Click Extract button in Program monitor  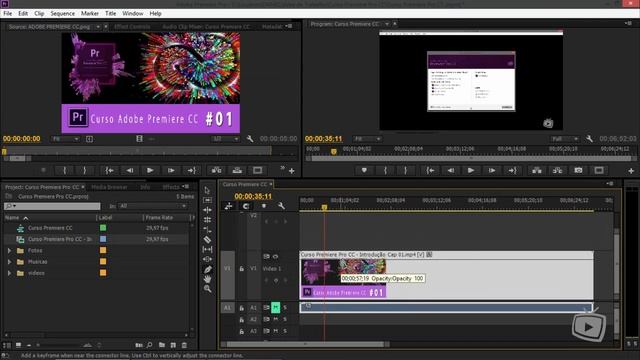[558, 170]
